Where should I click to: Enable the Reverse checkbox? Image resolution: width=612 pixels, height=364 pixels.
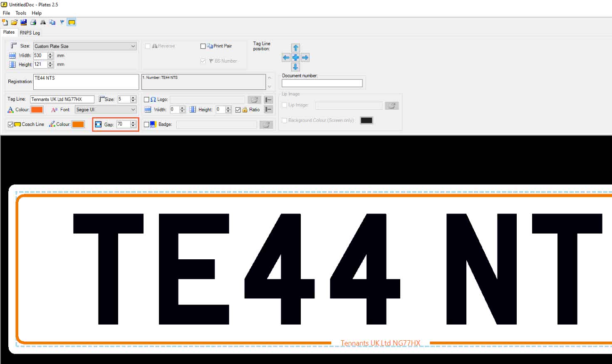(x=148, y=46)
